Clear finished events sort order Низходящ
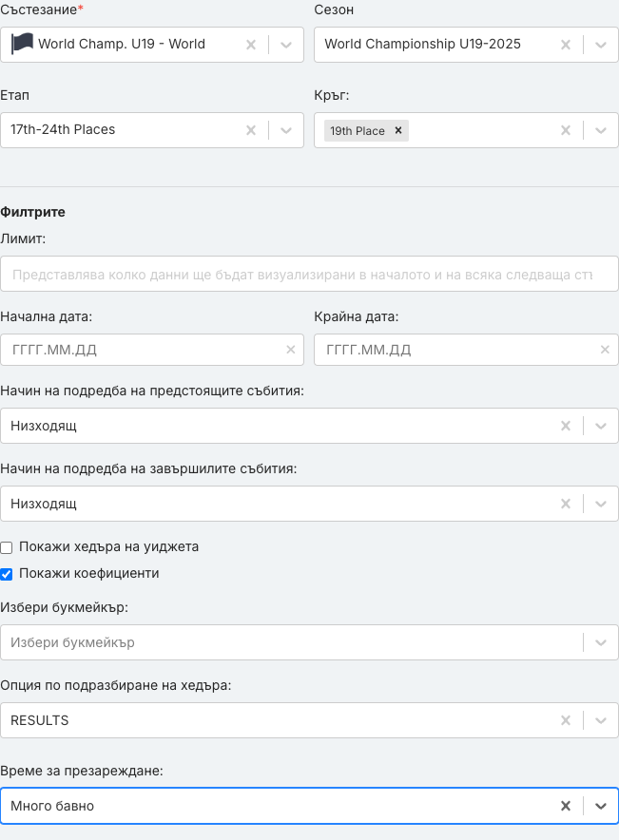This screenshot has height=840, width=619. tap(566, 504)
